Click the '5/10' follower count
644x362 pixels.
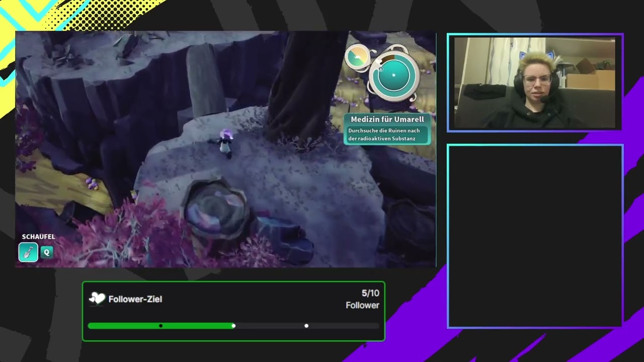click(370, 293)
